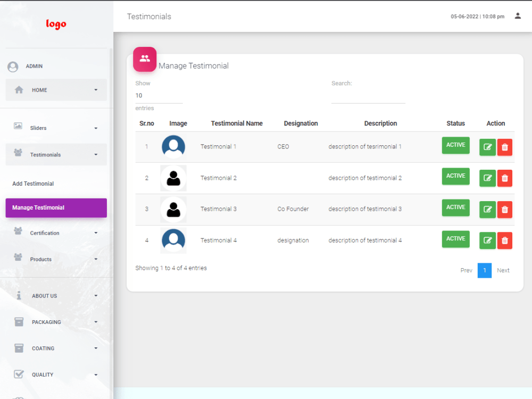Click the 'Showing 1 to 4 of 4 entries' text
This screenshot has height=399, width=532.
point(171,268)
